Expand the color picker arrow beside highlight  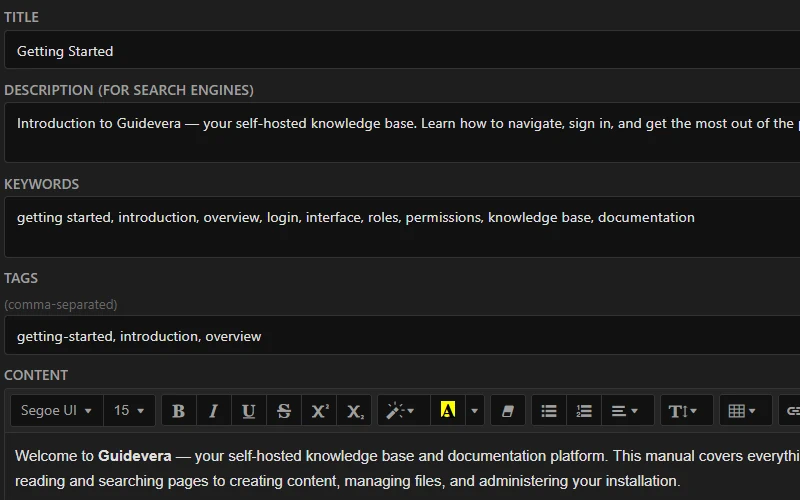(x=474, y=411)
